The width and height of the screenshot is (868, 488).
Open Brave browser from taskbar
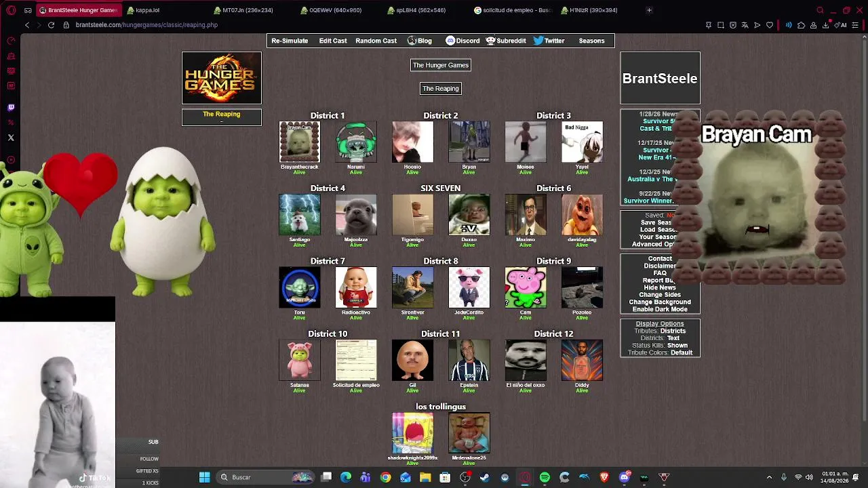[604, 477]
